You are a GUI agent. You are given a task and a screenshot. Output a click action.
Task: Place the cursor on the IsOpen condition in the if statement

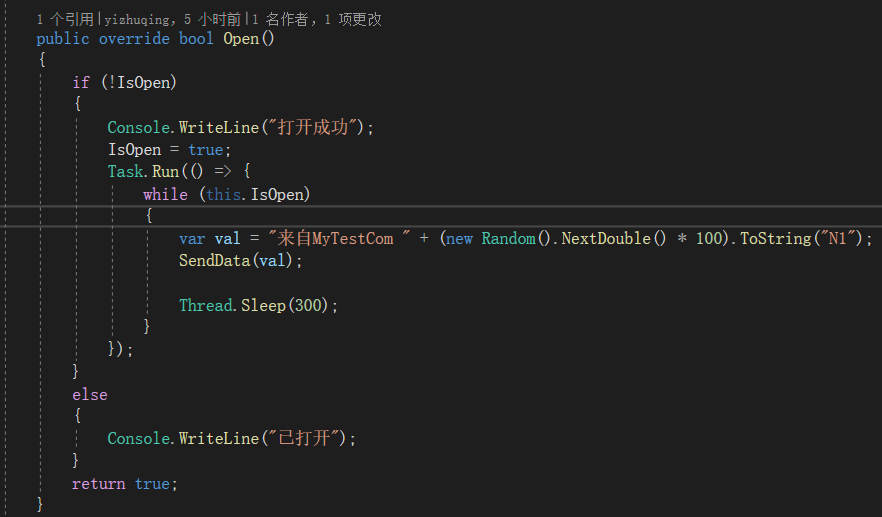coord(143,83)
